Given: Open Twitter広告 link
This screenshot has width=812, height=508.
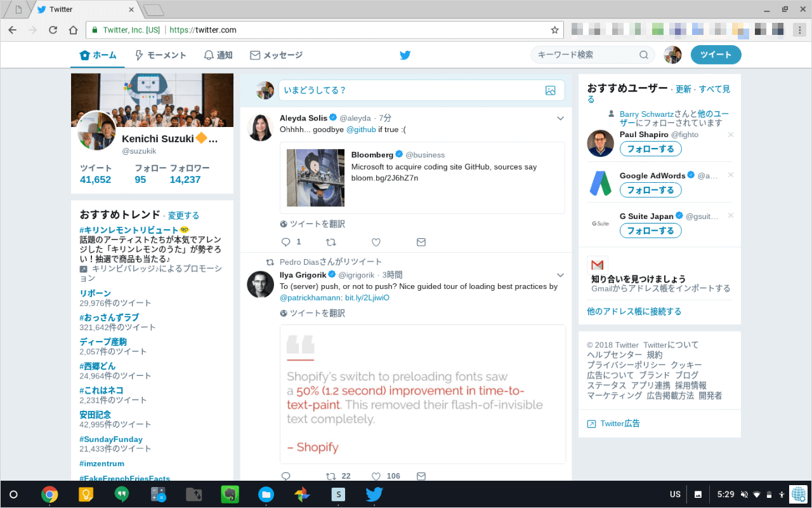Looking at the screenshot, I should click(x=620, y=424).
